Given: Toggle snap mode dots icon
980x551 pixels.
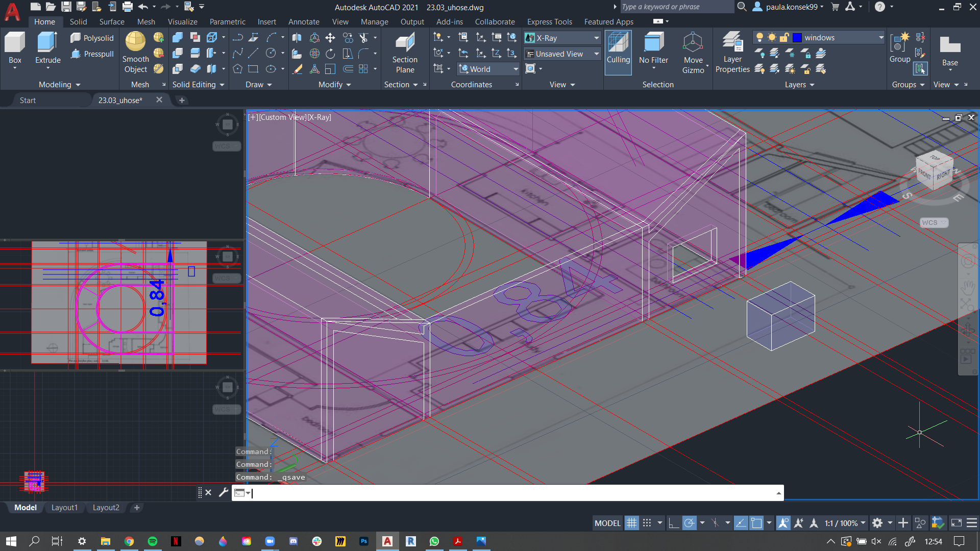Looking at the screenshot, I should point(647,523).
